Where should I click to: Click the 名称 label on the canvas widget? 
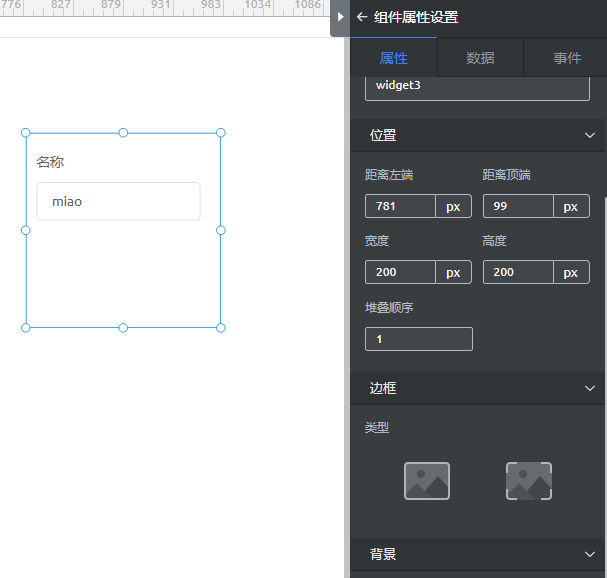click(x=50, y=162)
